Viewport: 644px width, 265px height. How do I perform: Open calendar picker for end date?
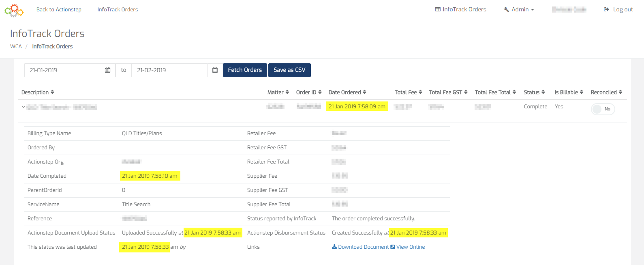point(215,70)
